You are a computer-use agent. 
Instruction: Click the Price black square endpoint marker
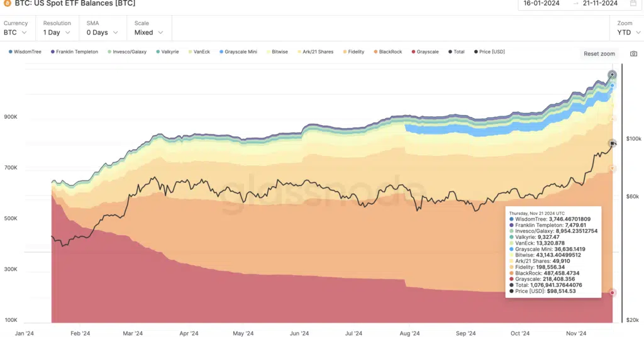point(613,143)
